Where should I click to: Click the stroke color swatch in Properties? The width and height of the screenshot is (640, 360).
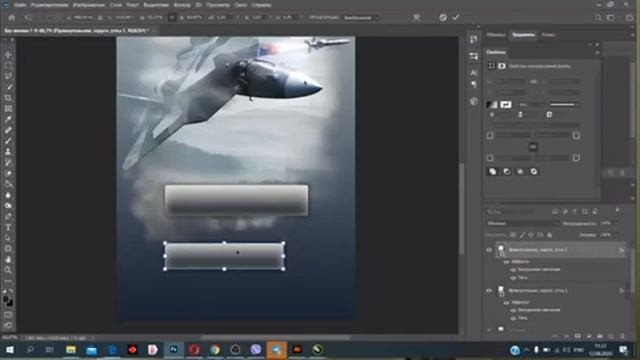click(506, 105)
